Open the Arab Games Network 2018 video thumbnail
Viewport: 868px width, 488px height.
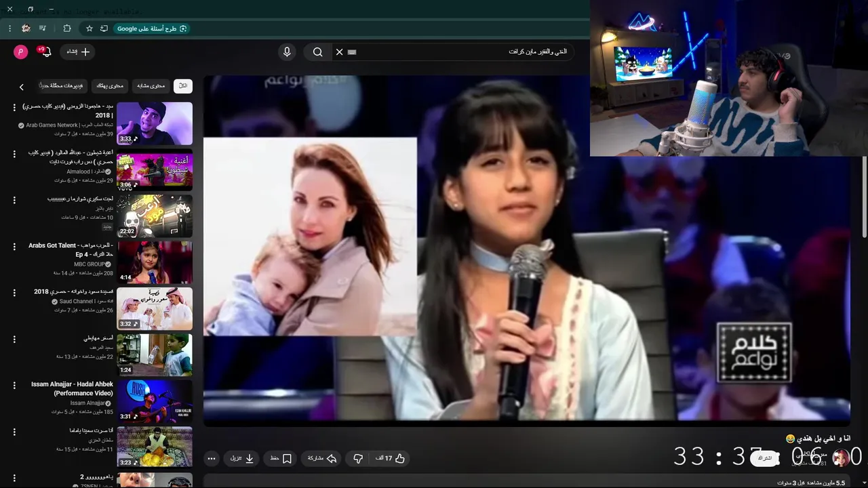[x=155, y=123]
